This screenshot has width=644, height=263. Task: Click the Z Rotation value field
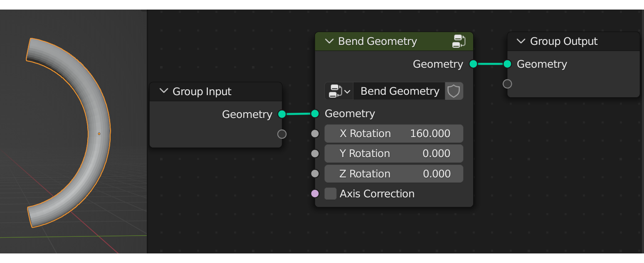[394, 174]
